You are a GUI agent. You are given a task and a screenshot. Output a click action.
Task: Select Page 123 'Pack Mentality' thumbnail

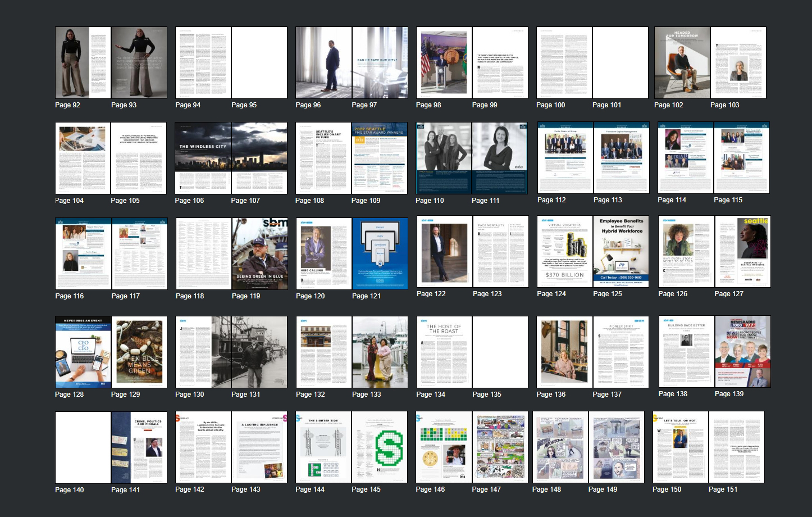[x=501, y=252]
